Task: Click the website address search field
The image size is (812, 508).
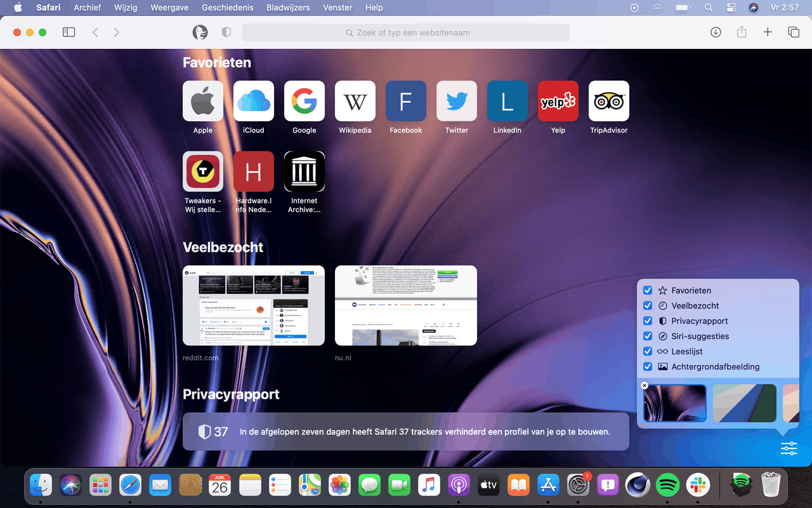Action: (406, 32)
